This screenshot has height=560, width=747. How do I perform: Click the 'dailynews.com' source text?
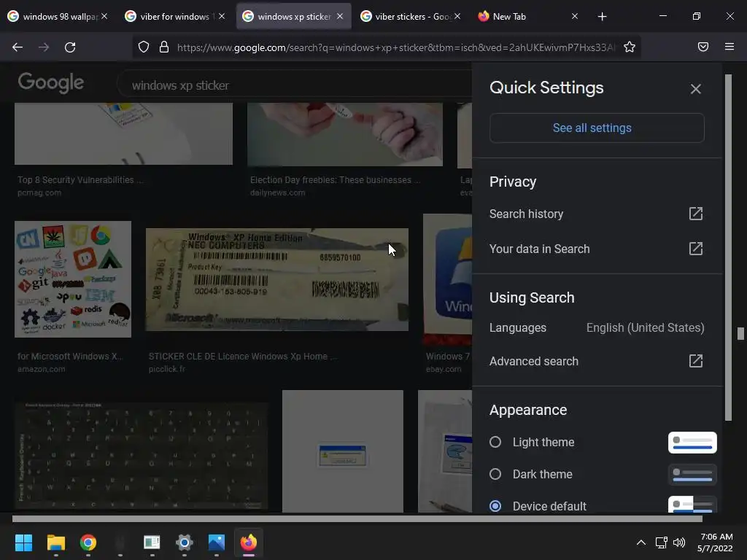tap(278, 192)
